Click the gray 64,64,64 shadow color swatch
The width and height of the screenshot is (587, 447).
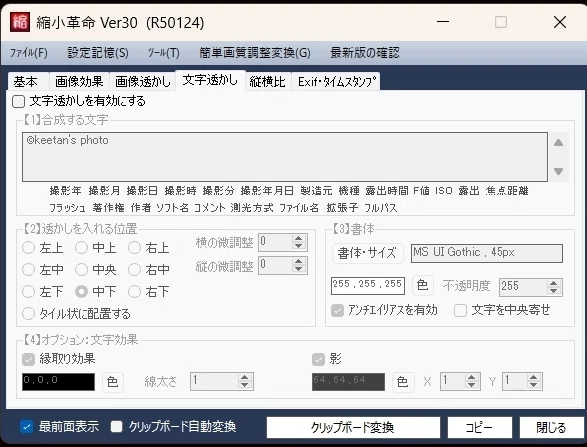[348, 382]
